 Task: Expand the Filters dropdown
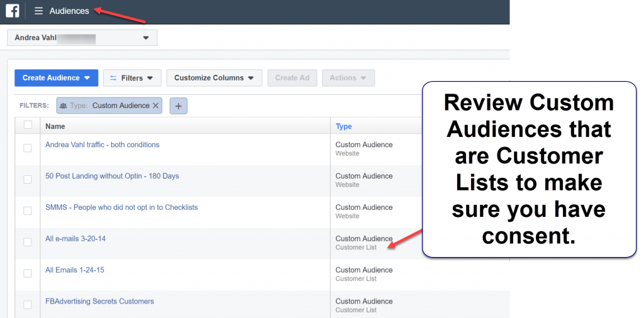(x=132, y=78)
